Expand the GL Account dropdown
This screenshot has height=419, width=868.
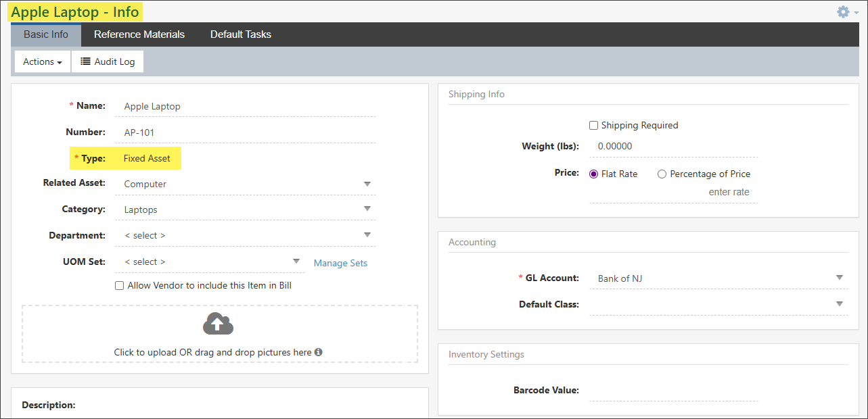(839, 278)
